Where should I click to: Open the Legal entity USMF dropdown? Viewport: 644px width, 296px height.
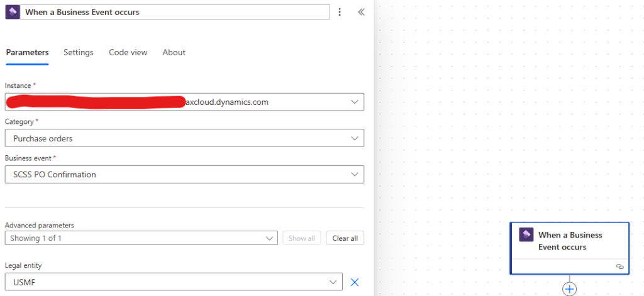coord(174,282)
